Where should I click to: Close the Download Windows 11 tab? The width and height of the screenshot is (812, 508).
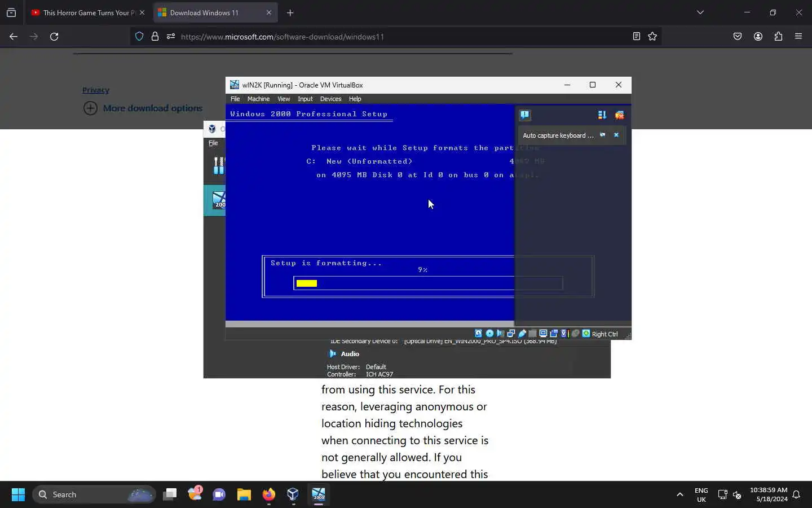(x=268, y=12)
